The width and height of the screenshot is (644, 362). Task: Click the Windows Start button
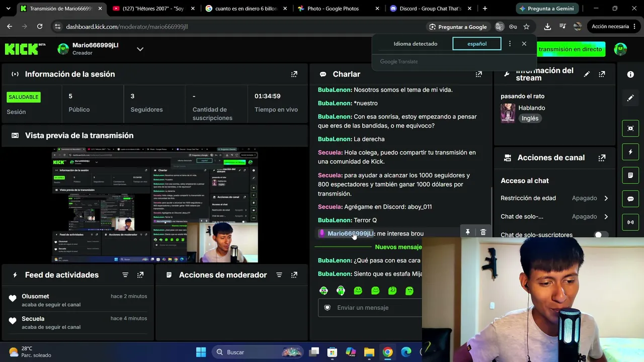[x=201, y=352]
